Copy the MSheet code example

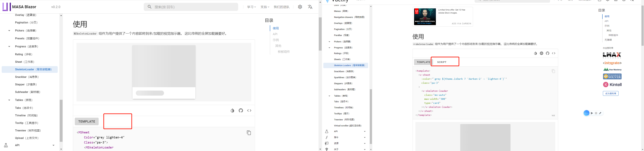[x=249, y=133]
